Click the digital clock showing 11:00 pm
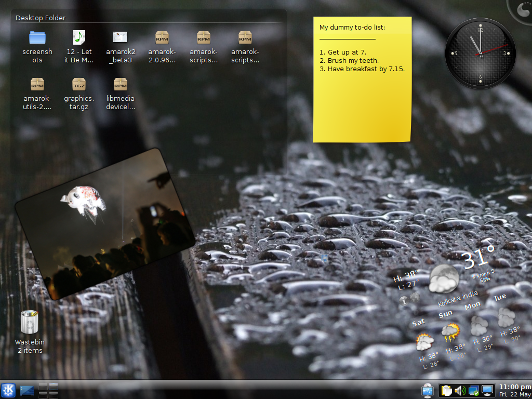 coord(514,390)
